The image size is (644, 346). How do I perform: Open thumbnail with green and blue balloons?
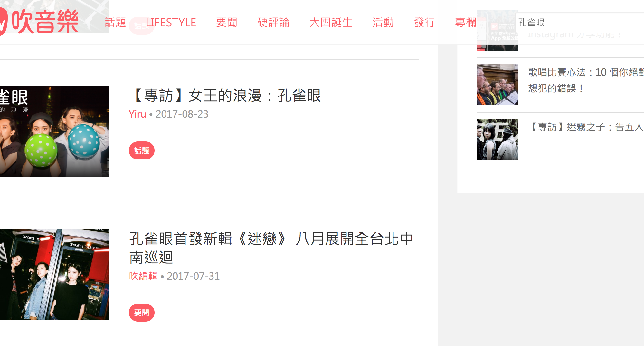click(55, 131)
